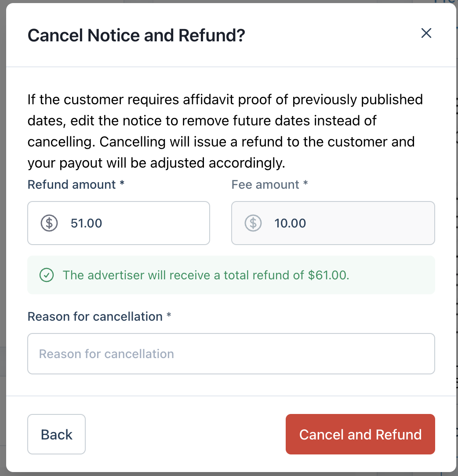Close the dialog with the X icon
This screenshot has width=458, height=476.
pyautogui.click(x=426, y=33)
